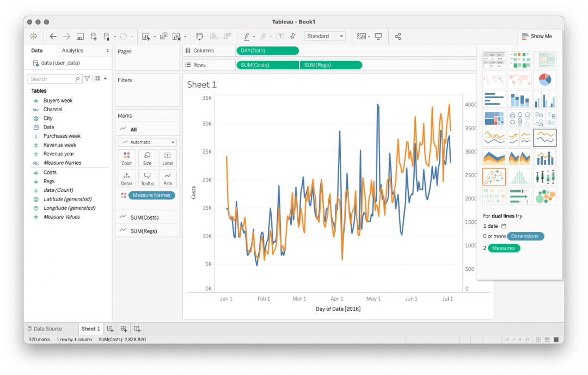588x375 pixels.
Task: Choose the treemap chart type
Action: 494,118
